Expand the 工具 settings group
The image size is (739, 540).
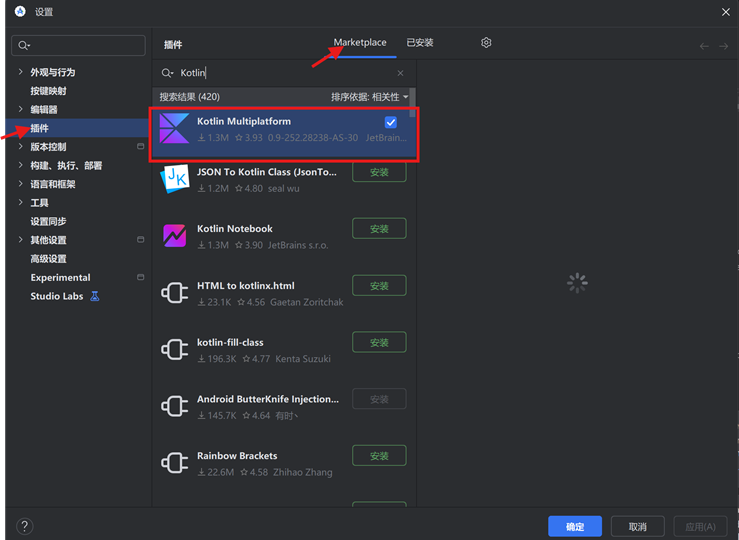[x=20, y=202]
